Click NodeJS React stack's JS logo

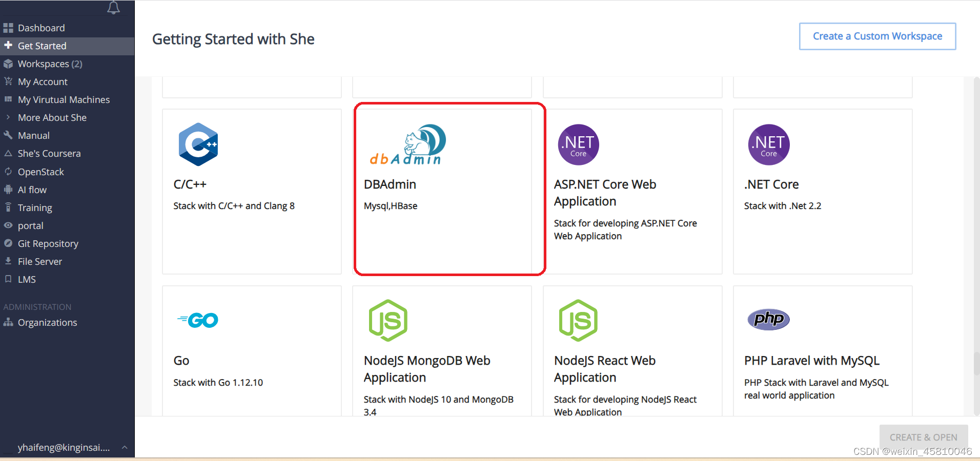point(578,321)
